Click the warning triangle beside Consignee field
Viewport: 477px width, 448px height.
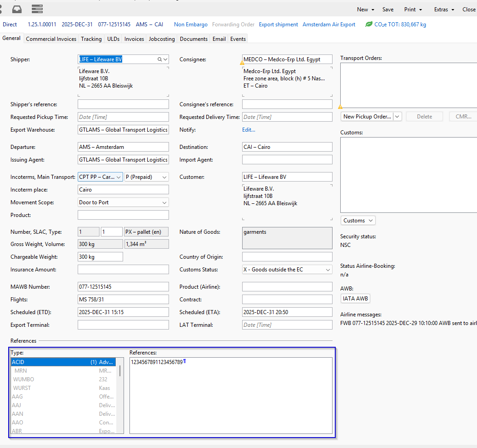tap(243, 64)
